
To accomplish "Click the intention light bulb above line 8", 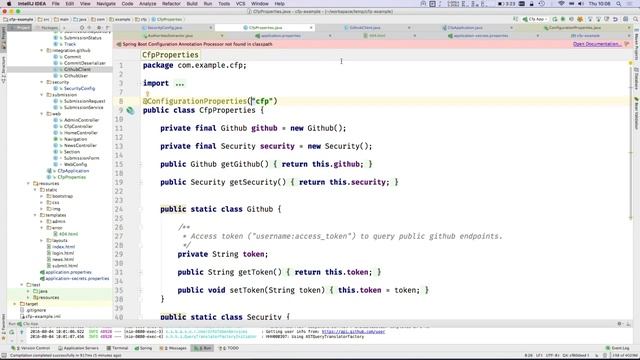I will point(147,94).
